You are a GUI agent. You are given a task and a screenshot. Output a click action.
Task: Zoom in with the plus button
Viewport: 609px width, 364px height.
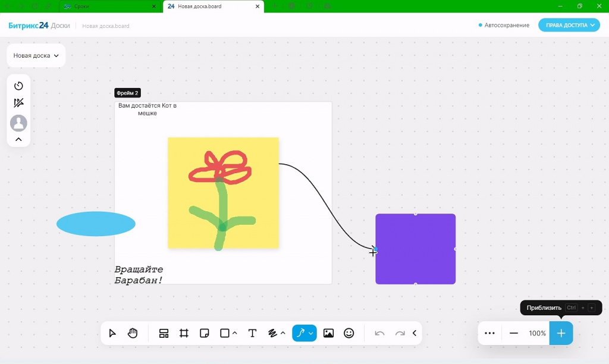point(561,333)
